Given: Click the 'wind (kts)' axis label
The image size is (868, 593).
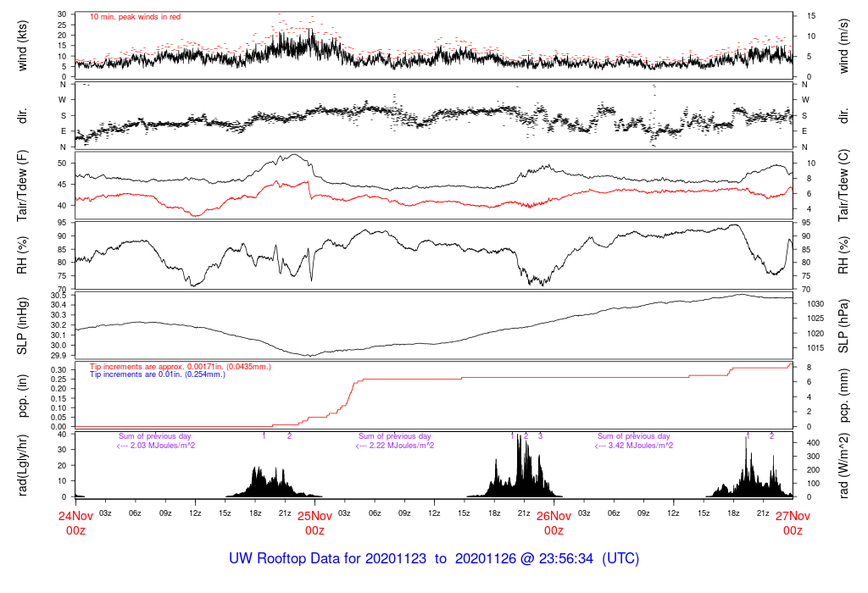Looking at the screenshot, I should (23, 46).
